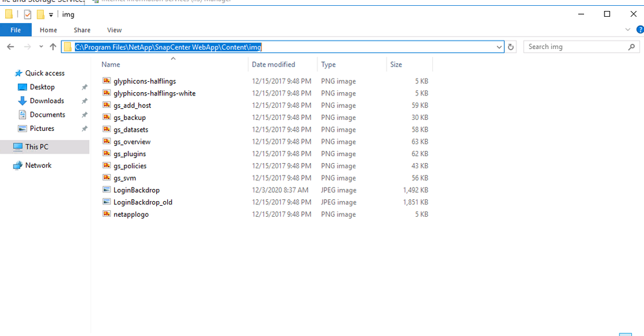644x336 pixels.
Task: Unpin Documents using its pin icon
Action: click(85, 115)
